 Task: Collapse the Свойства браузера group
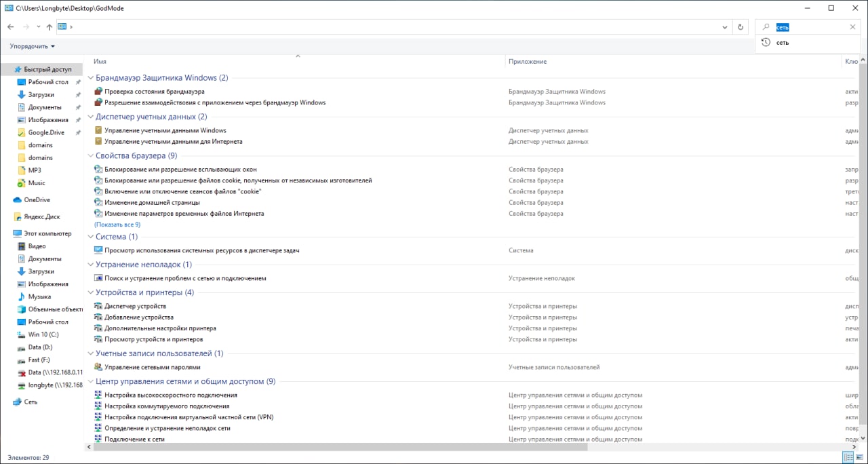click(x=91, y=155)
